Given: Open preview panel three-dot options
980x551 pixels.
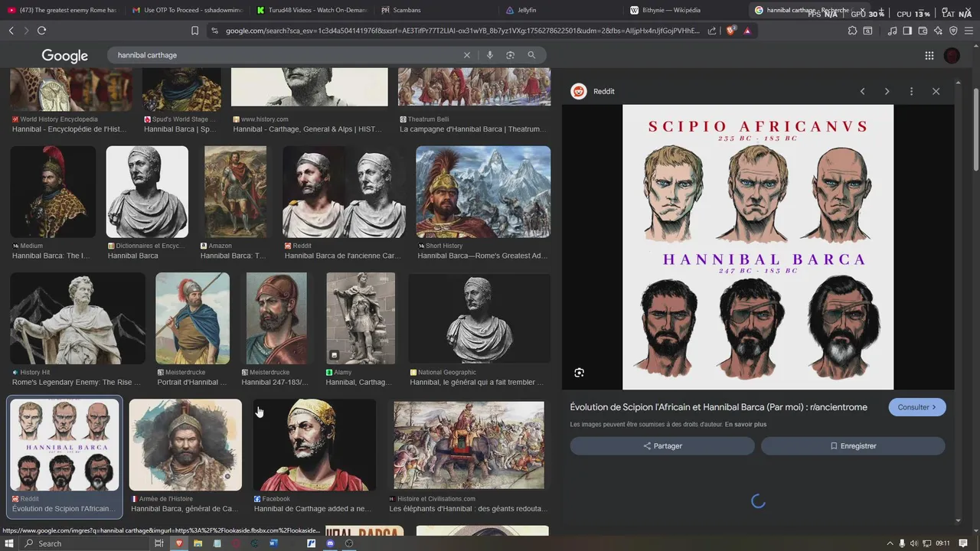Looking at the screenshot, I should pyautogui.click(x=911, y=91).
